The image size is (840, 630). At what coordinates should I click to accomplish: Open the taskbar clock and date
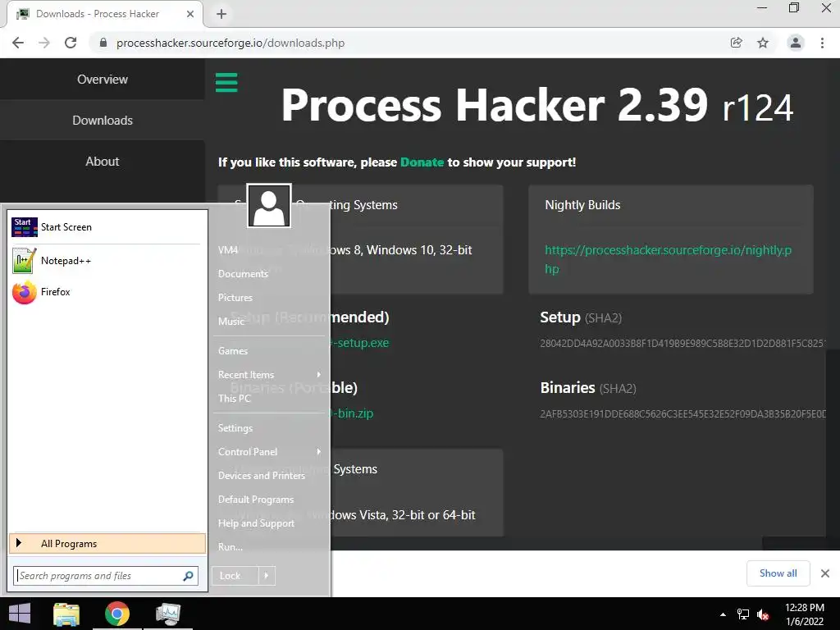(x=805, y=614)
